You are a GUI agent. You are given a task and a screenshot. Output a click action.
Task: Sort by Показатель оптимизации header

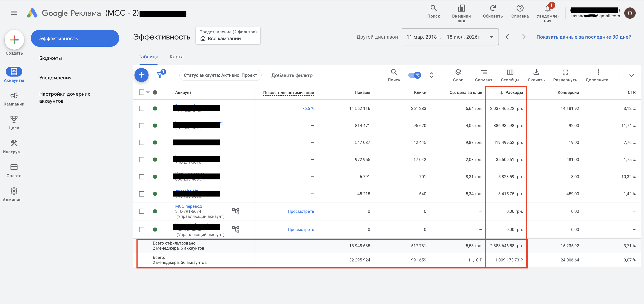click(x=288, y=93)
